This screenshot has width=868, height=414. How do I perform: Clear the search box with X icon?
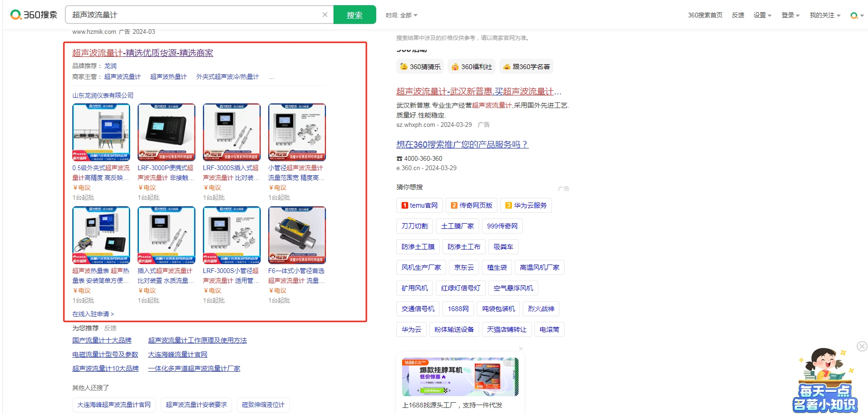tap(325, 15)
